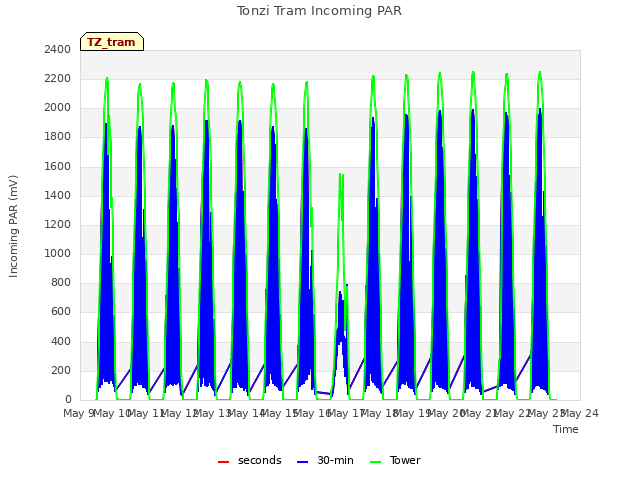Click the Incoming PAR (mV) axis label
Viewport: 640px width, 480px height.
pyautogui.click(x=13, y=226)
